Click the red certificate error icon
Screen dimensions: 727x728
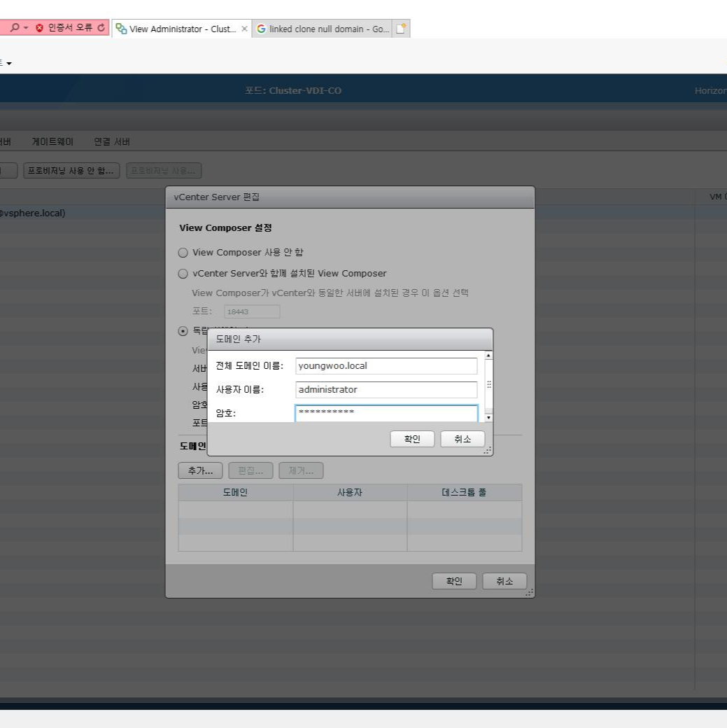(39, 28)
